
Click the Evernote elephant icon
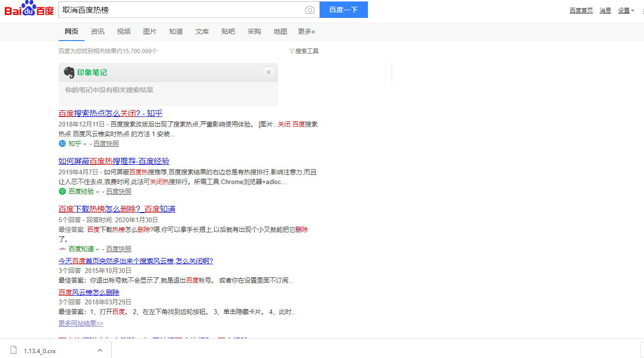pos(69,72)
